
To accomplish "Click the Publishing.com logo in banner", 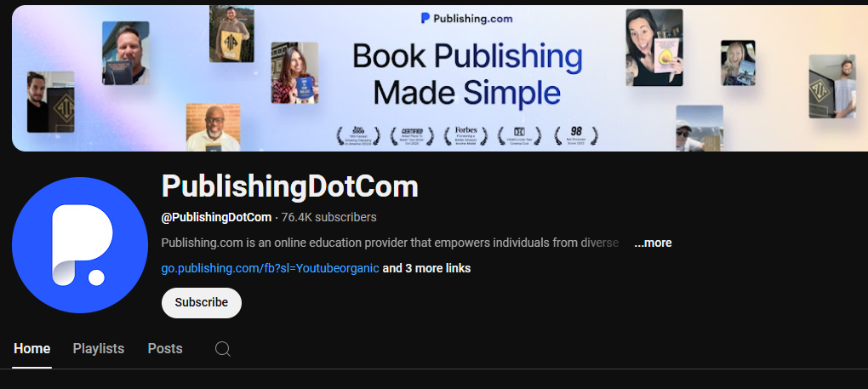I will (x=466, y=18).
